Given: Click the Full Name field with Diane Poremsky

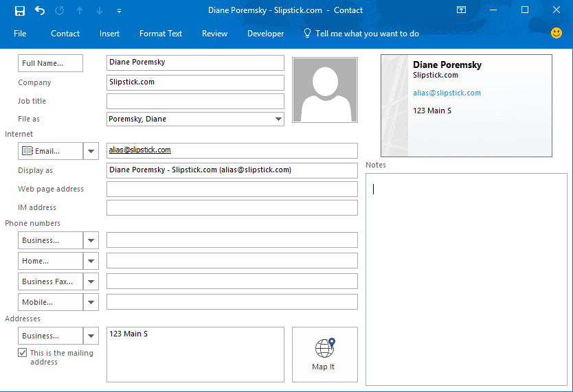Looking at the screenshot, I should click(195, 62).
